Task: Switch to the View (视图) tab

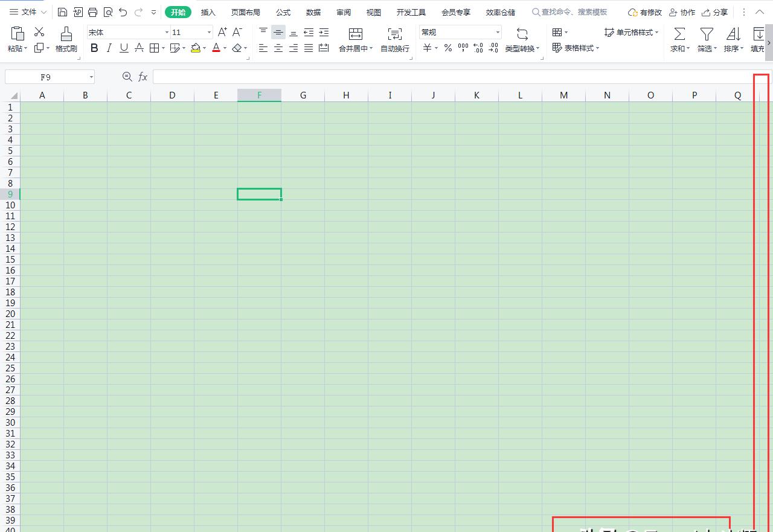Action: tap(374, 12)
